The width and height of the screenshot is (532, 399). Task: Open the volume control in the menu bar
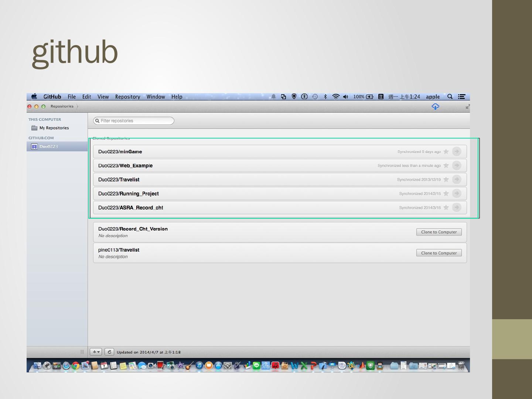345,97
